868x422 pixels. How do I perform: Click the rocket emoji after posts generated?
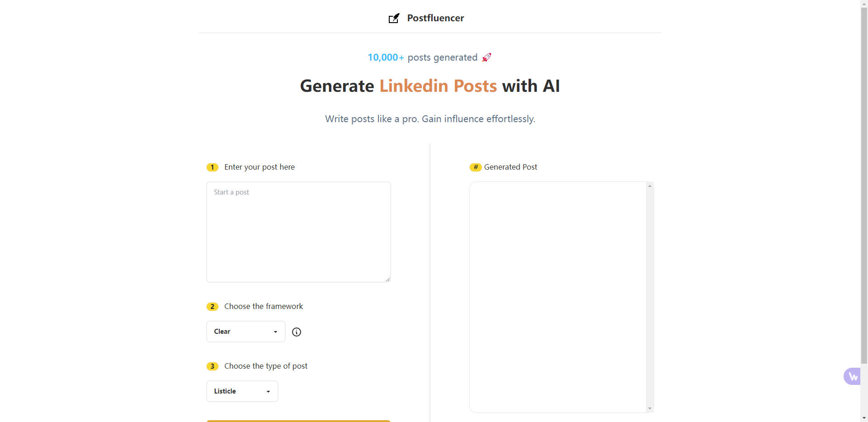pyautogui.click(x=486, y=57)
